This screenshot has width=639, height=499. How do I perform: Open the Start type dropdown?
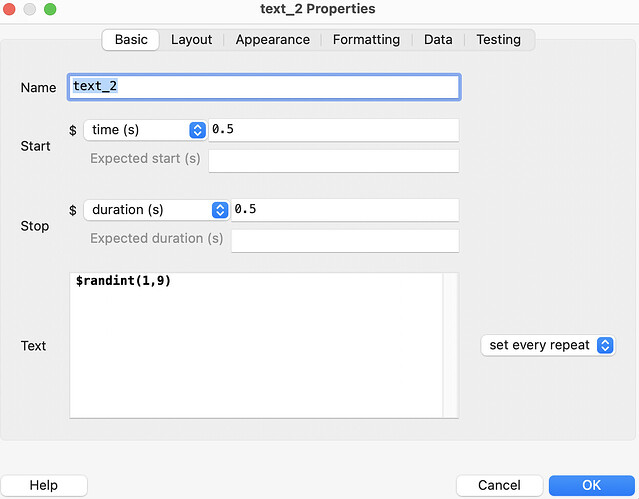[x=146, y=130]
